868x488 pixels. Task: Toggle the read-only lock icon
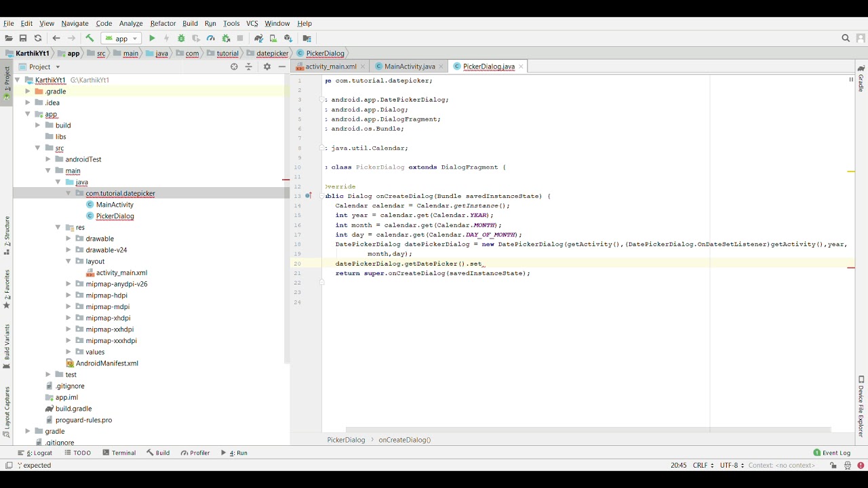pyautogui.click(x=833, y=466)
